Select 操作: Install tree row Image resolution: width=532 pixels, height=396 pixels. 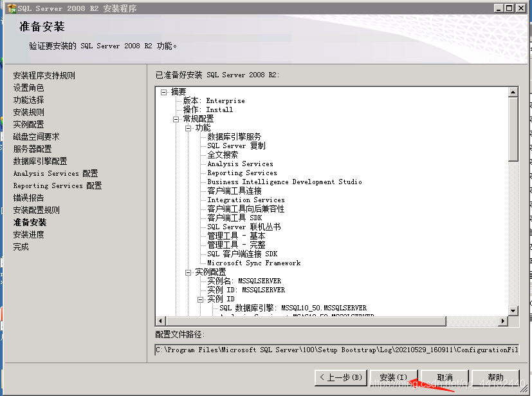pos(208,109)
